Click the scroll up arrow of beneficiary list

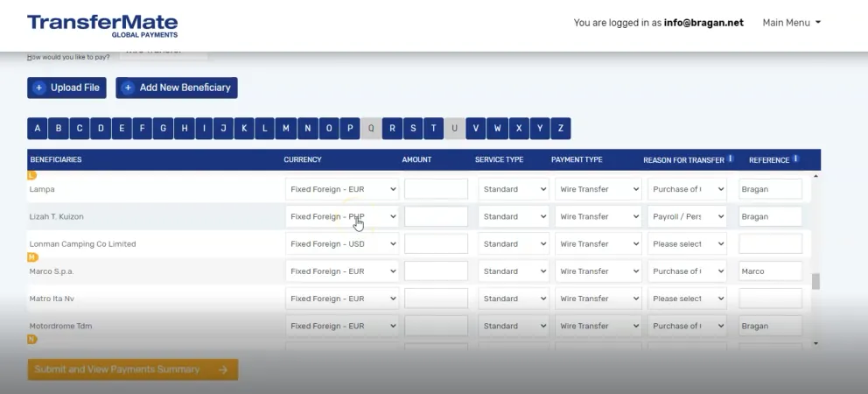click(x=815, y=176)
